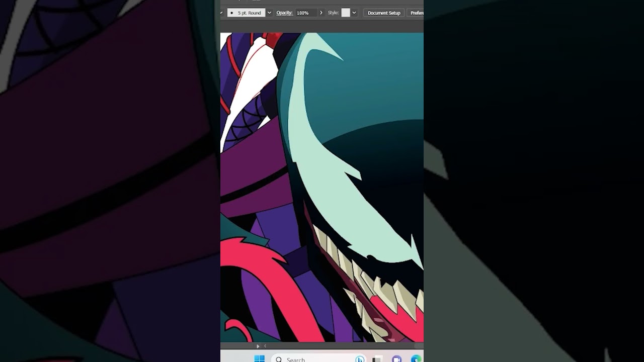Expand the Opacity slider arrow
The height and width of the screenshot is (362, 644).
pyautogui.click(x=321, y=13)
